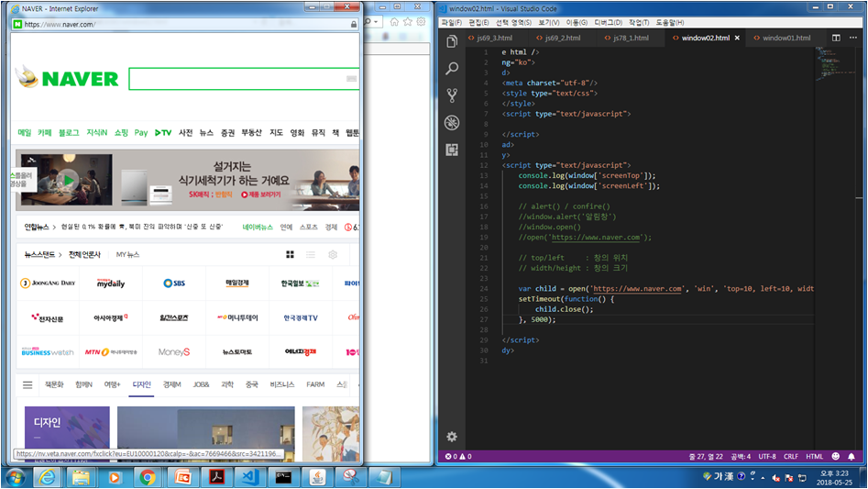Open the 편집(E) menu
The height and width of the screenshot is (489, 868).
click(x=478, y=22)
